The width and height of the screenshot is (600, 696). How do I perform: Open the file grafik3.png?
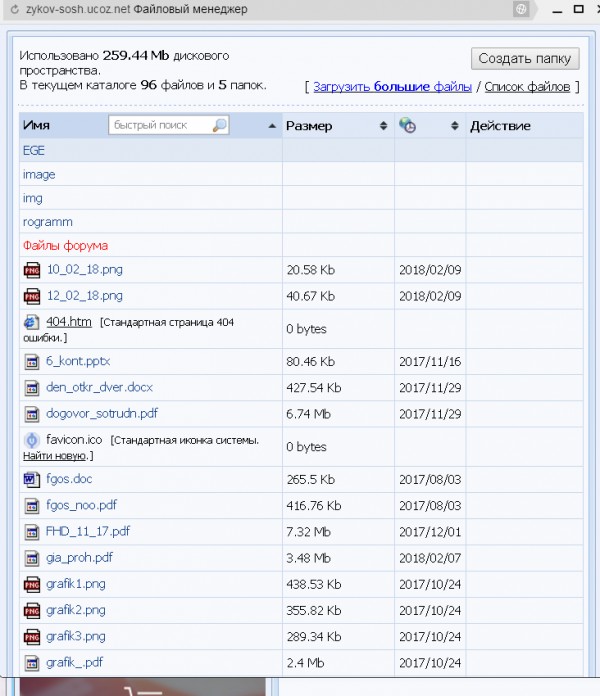[76, 636]
